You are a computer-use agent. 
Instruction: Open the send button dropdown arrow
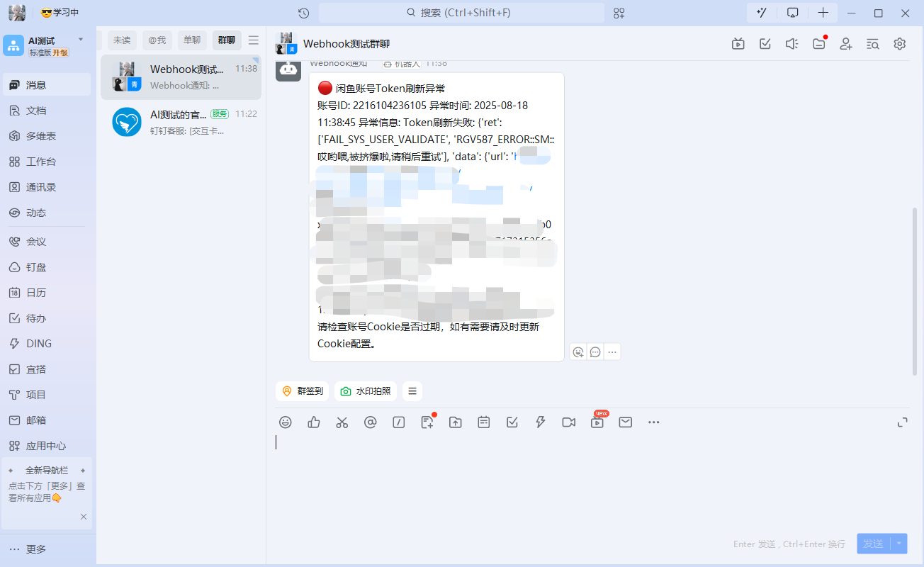[x=899, y=544]
